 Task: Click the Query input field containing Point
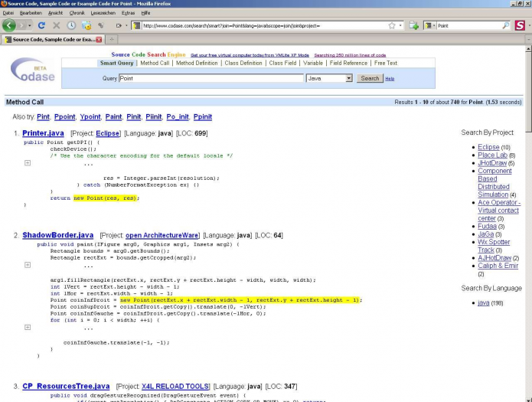[211, 78]
